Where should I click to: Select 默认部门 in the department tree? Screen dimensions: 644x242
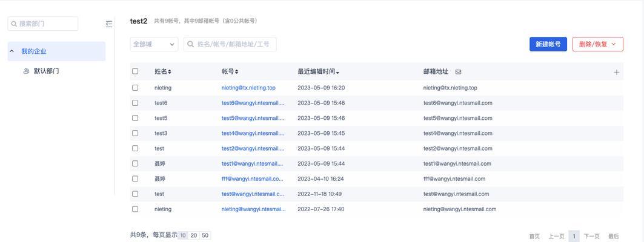click(46, 71)
